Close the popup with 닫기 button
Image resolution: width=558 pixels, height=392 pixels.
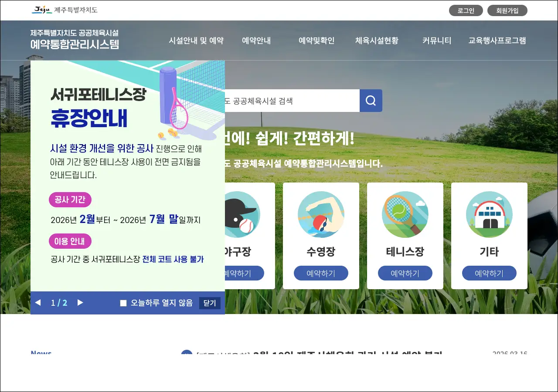coord(210,303)
